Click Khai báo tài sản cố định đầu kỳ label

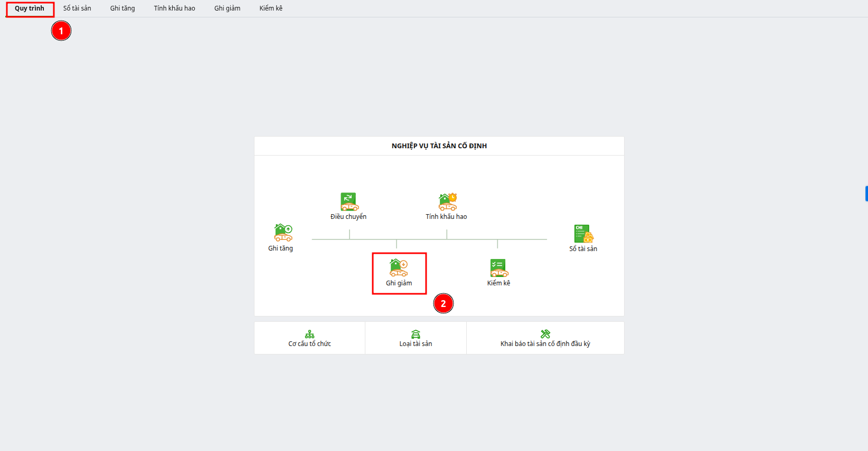(545, 344)
